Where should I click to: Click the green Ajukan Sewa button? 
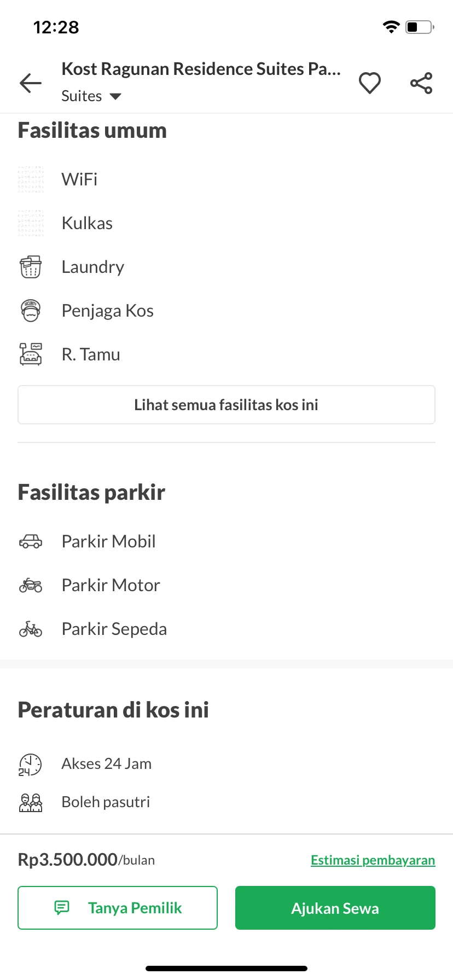[335, 908]
